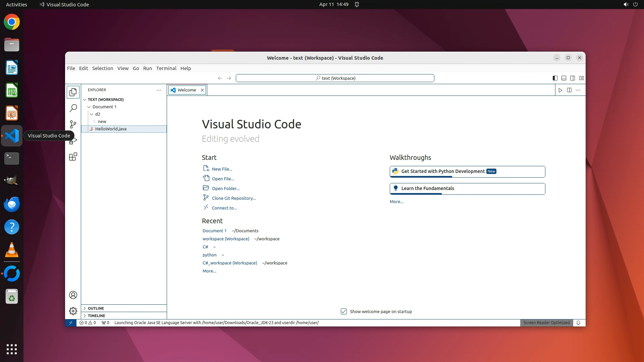Toggle the primary side bar layout button
The height and width of the screenshot is (362, 644).
[x=555, y=78]
